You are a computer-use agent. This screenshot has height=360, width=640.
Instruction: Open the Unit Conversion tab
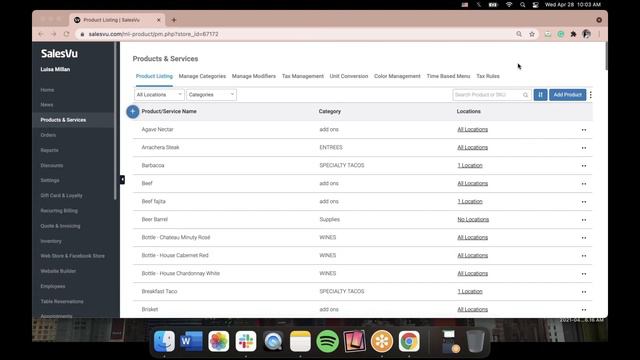(349, 76)
